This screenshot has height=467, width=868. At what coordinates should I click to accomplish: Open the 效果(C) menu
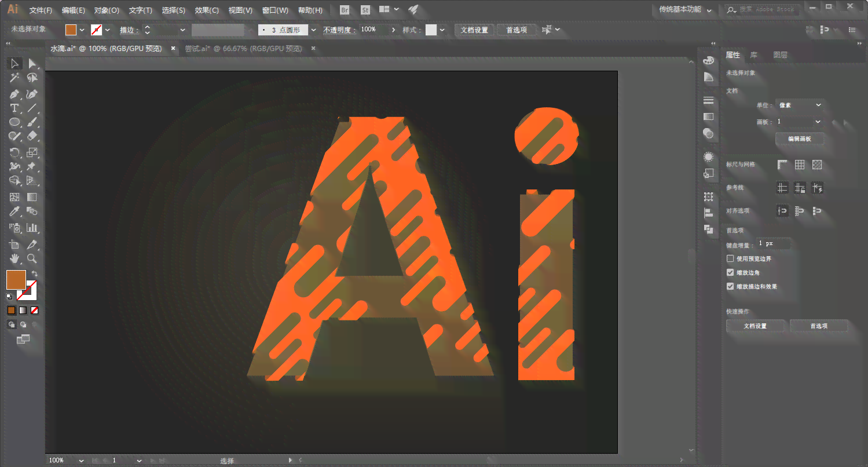click(x=207, y=10)
